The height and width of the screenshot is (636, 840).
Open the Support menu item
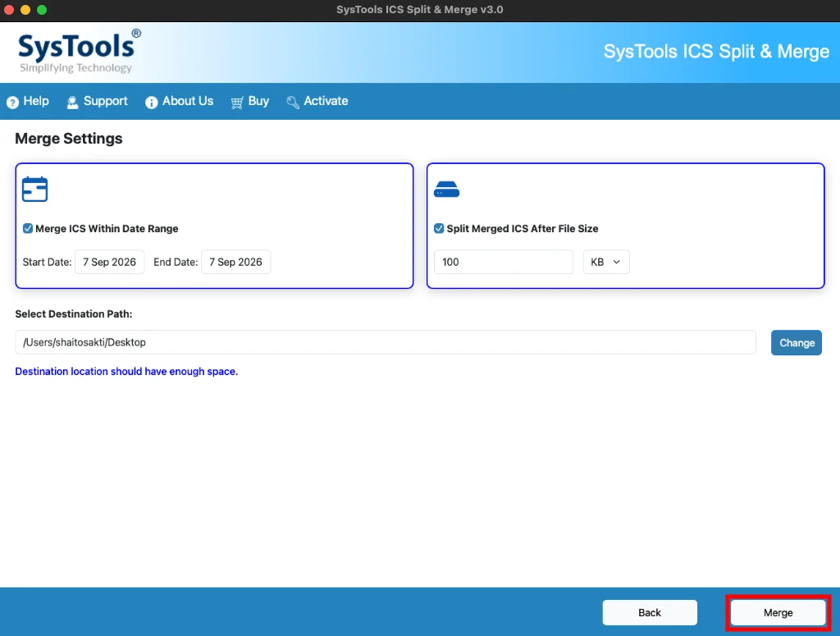pyautogui.click(x=98, y=101)
